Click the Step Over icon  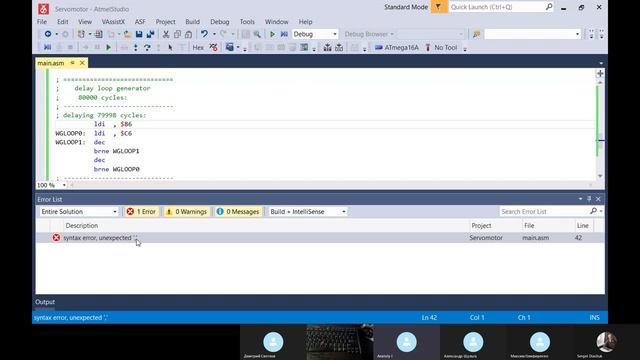(147, 48)
